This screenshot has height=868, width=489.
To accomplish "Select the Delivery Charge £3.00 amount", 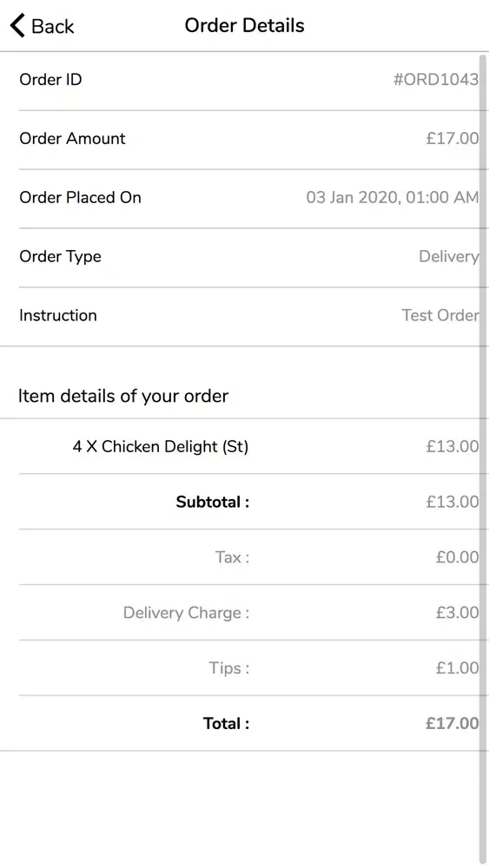I will [458, 612].
